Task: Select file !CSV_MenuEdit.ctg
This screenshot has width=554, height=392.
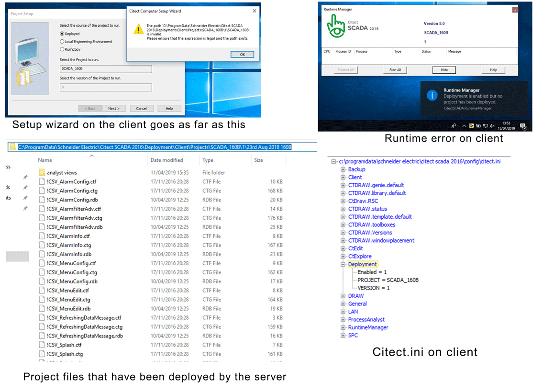Action: click(x=68, y=300)
